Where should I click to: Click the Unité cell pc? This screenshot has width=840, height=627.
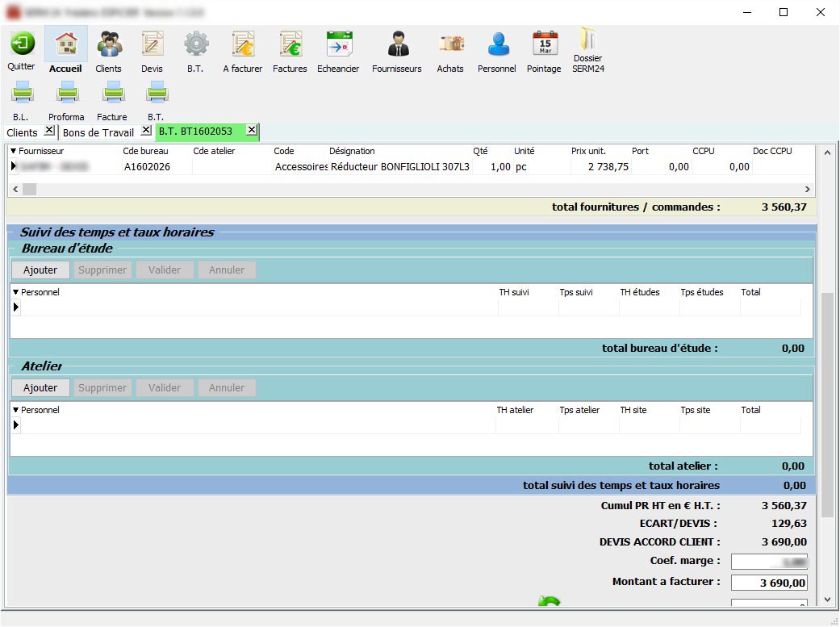coord(541,167)
